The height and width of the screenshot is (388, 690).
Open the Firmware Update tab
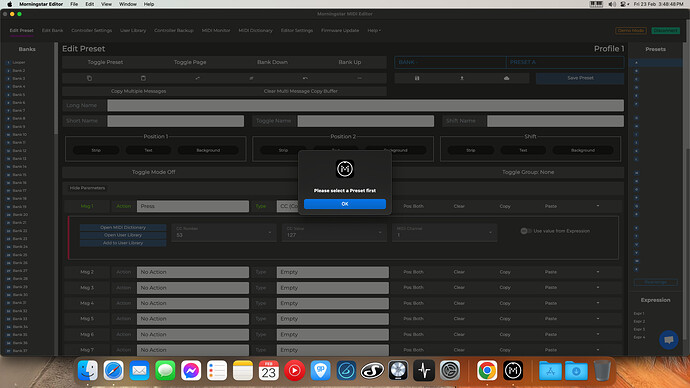(340, 30)
